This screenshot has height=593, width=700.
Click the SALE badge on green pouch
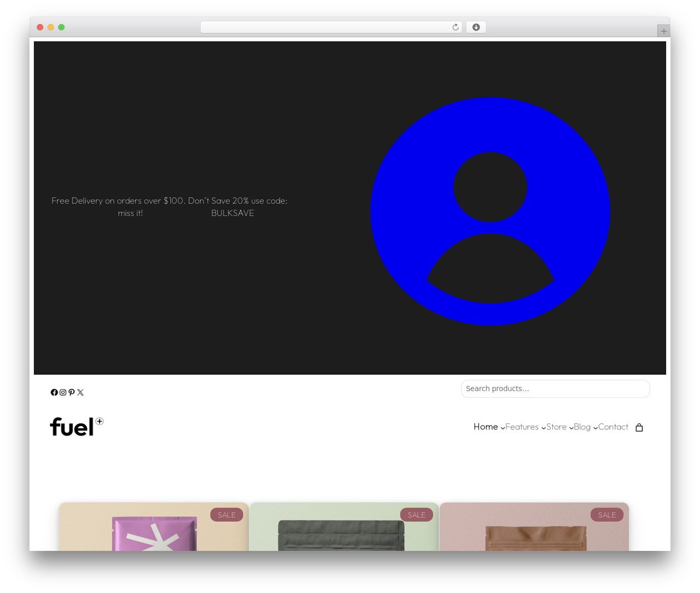pos(417,515)
